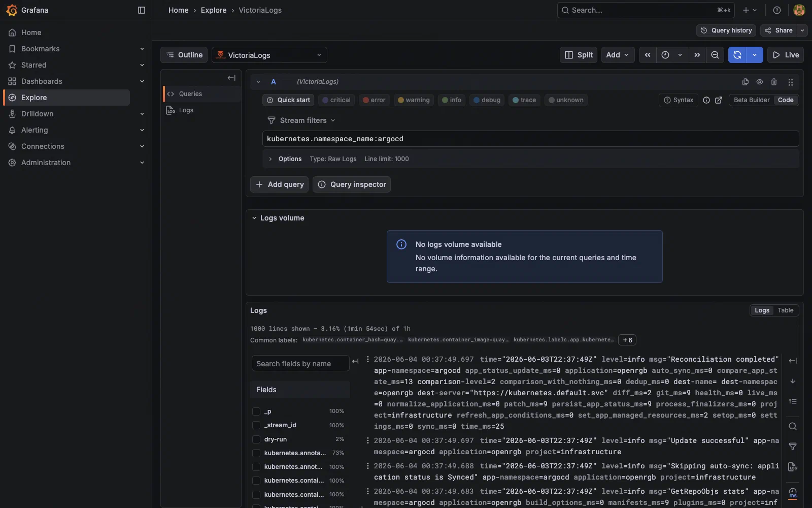812x508 pixels.
Task: Filter by warning level chip
Action: 414,100
